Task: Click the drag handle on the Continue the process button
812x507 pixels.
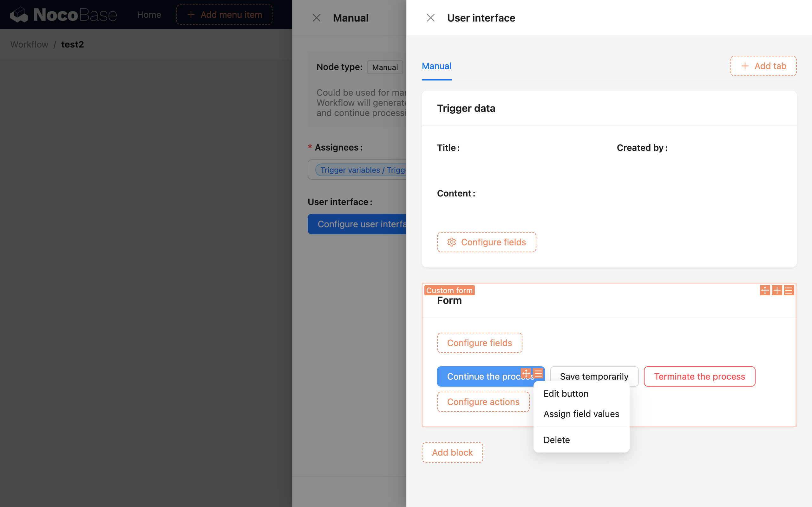Action: point(526,373)
